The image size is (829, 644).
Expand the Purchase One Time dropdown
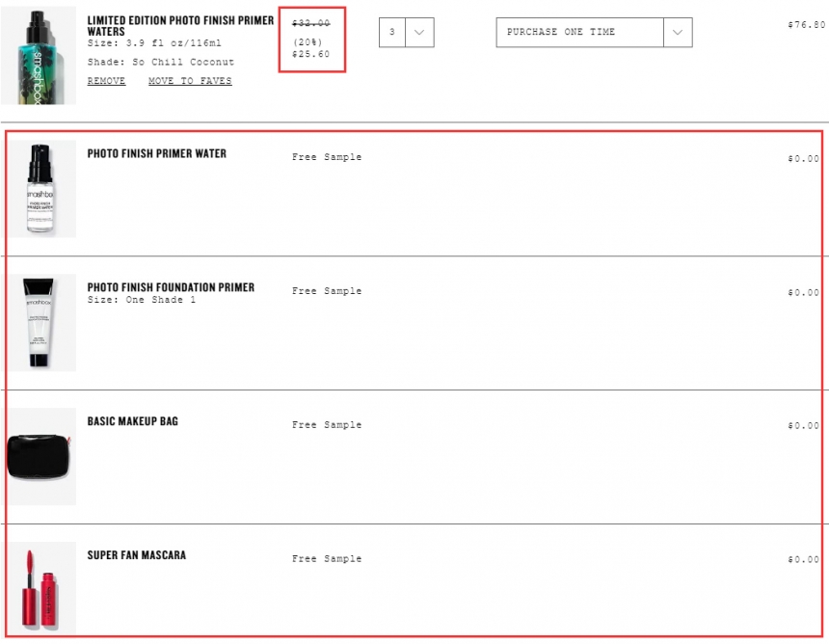(594, 32)
